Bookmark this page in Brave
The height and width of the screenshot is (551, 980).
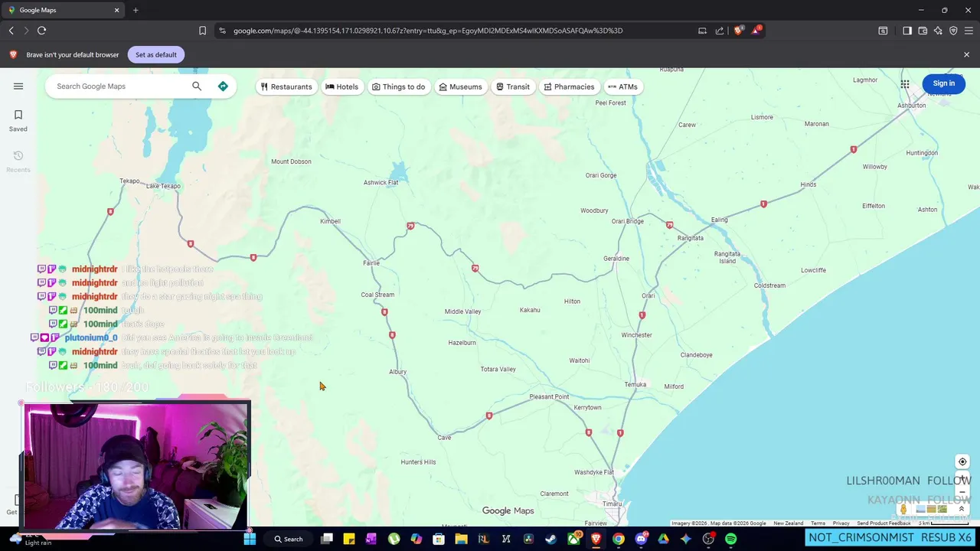202,31
